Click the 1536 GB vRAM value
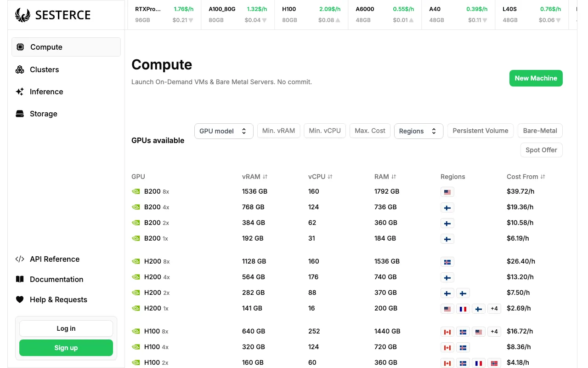The width and height of the screenshot is (588, 368). click(x=254, y=191)
